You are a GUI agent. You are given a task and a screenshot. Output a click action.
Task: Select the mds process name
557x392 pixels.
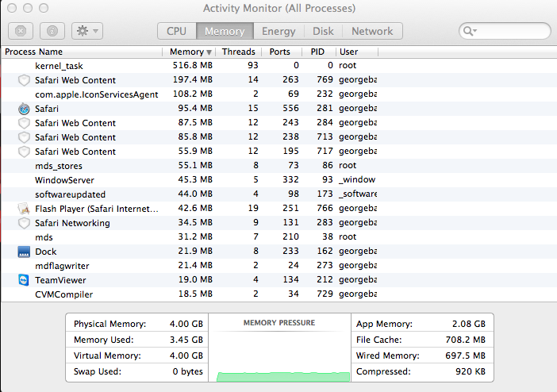click(44, 237)
